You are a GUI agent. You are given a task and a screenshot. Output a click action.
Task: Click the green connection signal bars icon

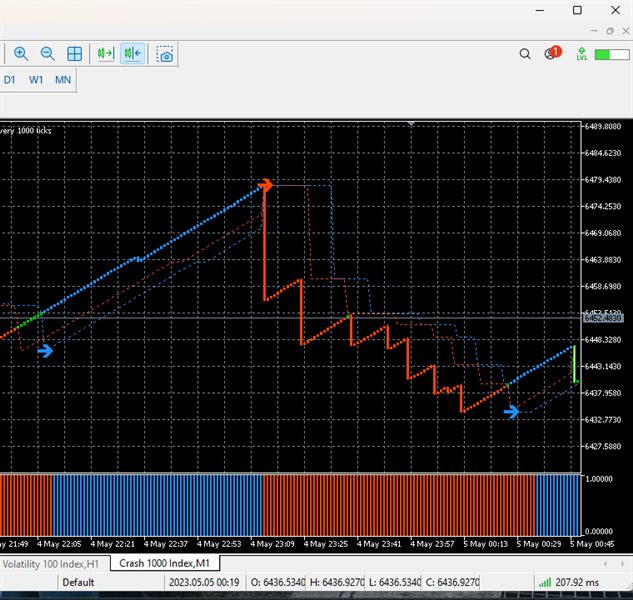pyautogui.click(x=545, y=582)
